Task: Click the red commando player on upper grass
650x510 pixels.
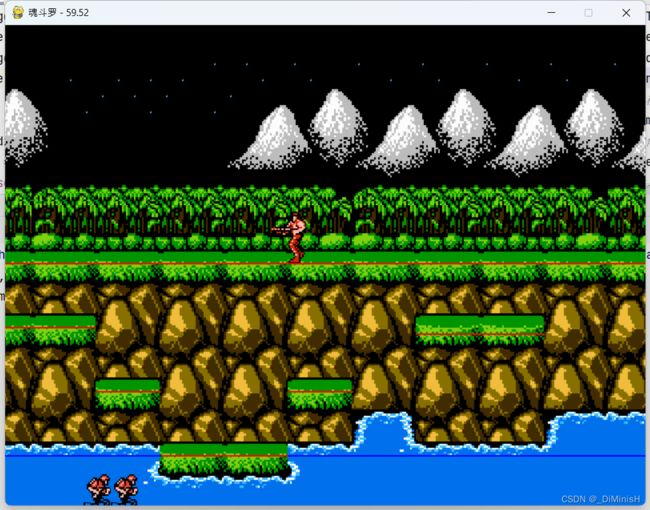Action: 290,238
